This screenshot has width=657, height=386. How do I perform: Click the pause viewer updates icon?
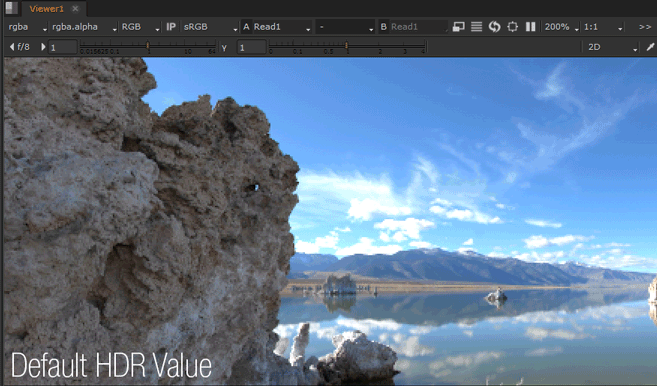[530, 27]
